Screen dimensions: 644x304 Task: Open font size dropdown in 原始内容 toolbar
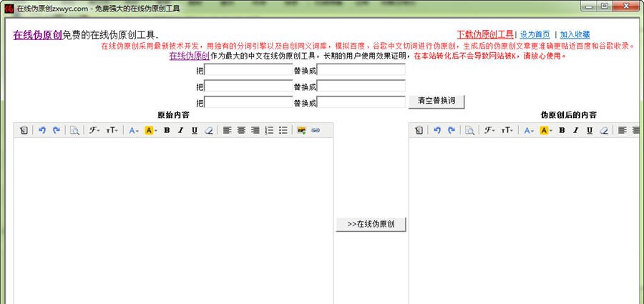(112, 130)
